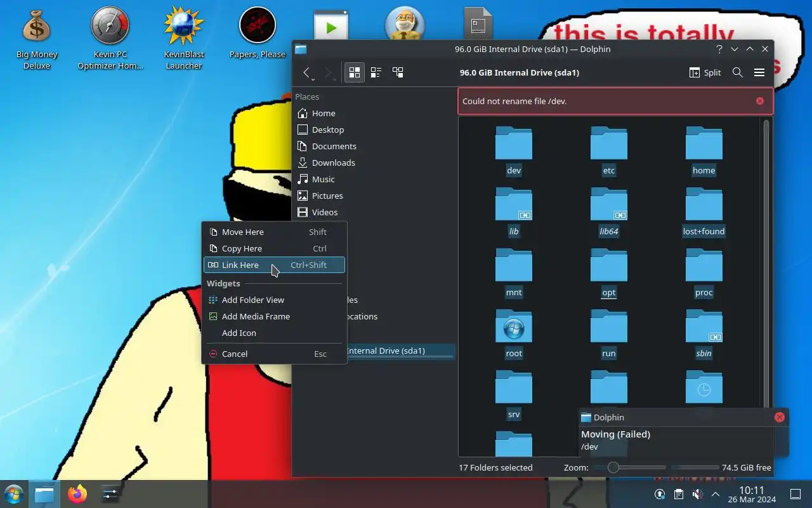
Task: Select the sbin symlink folder
Action: 704,334
